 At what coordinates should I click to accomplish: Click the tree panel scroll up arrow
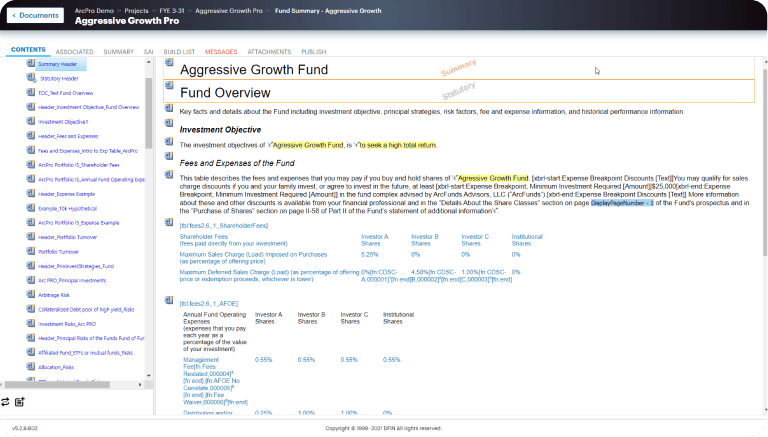pos(148,62)
